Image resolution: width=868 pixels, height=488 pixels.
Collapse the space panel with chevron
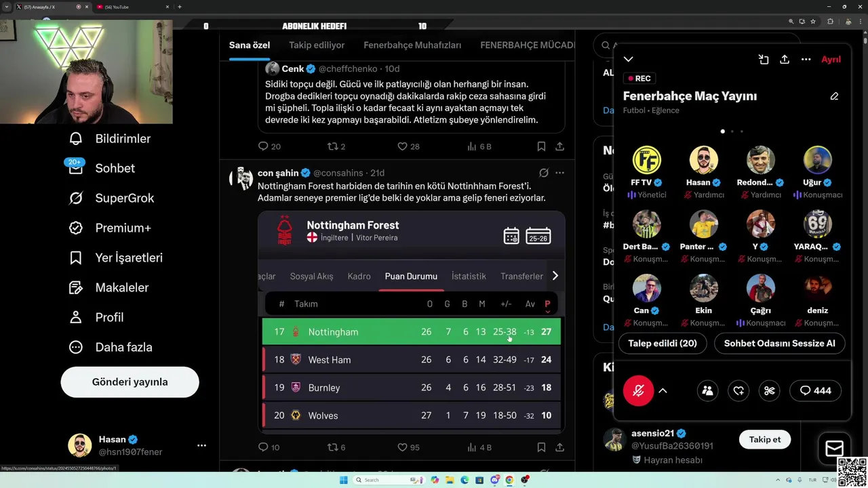[629, 60]
